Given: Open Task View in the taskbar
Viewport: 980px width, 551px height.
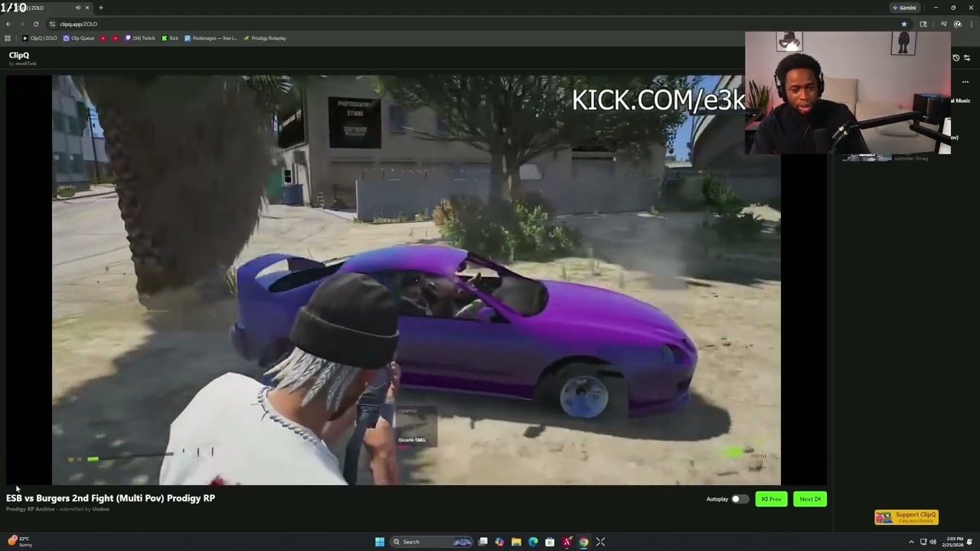Looking at the screenshot, I should tap(483, 542).
